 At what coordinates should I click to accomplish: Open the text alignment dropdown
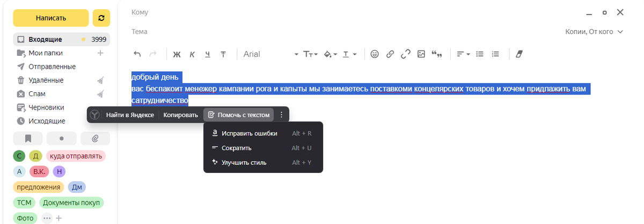(463, 54)
